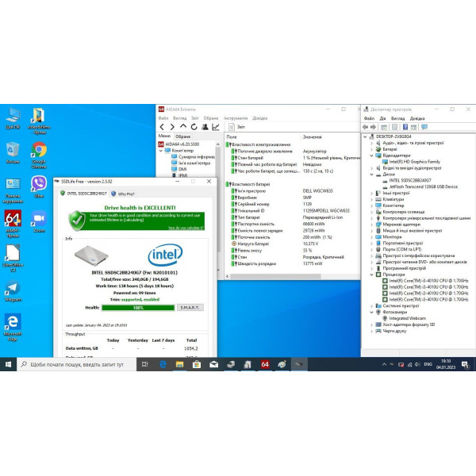Switch to Обране tab in AIDA64

pyautogui.click(x=182, y=136)
